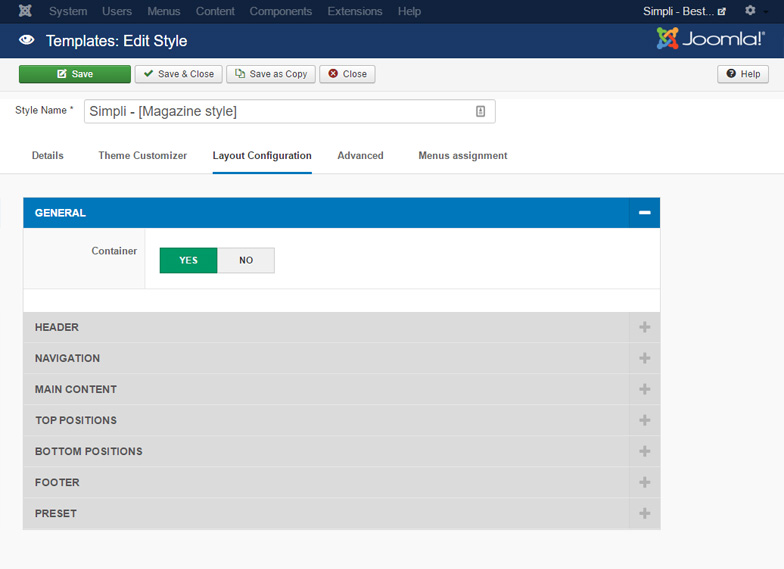Screen dimensions: 784x569
Task: Click the Save as Copy button
Action: (271, 74)
